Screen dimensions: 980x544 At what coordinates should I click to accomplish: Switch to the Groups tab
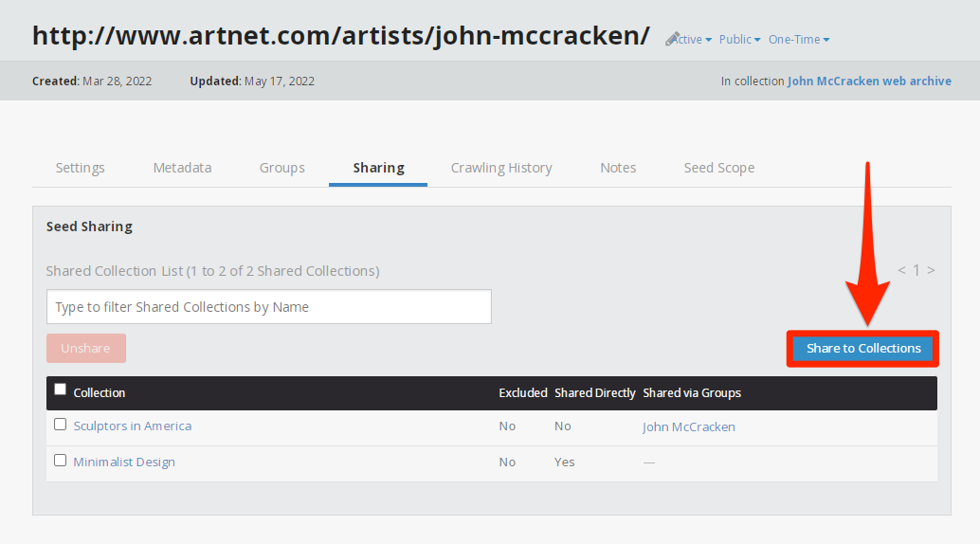coord(281,168)
